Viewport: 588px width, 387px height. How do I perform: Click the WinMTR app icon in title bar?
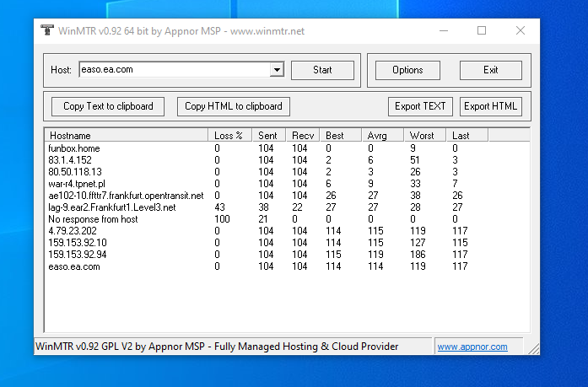point(47,30)
